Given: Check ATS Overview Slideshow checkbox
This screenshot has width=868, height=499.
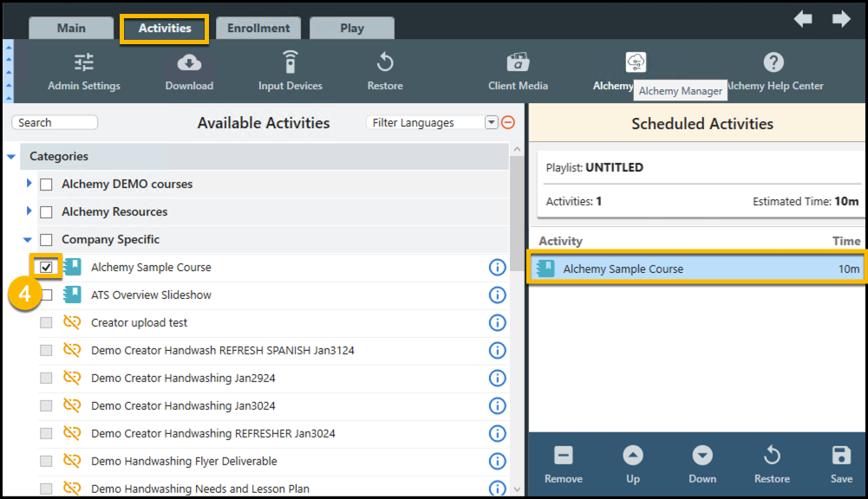Looking at the screenshot, I should point(47,295).
